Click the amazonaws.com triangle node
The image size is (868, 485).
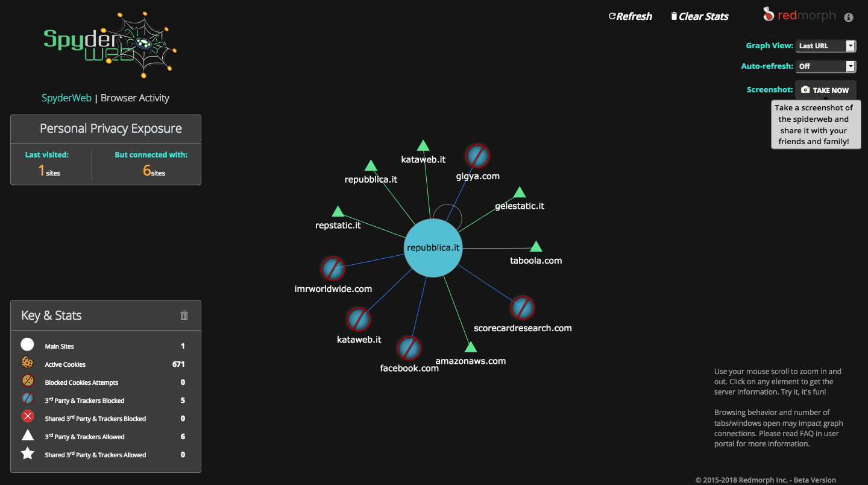(471, 347)
